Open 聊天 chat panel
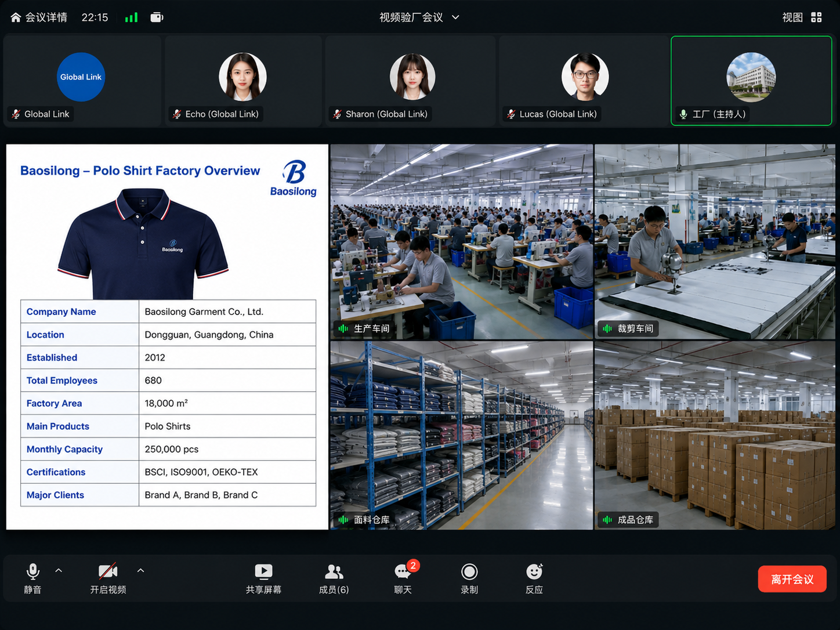Viewport: 840px width, 630px height. (403, 578)
